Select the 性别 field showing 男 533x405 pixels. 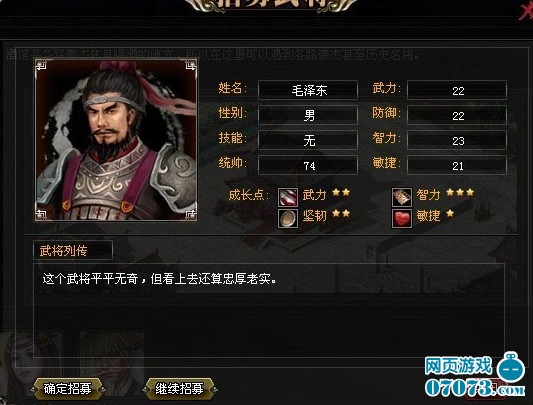[x=308, y=115]
